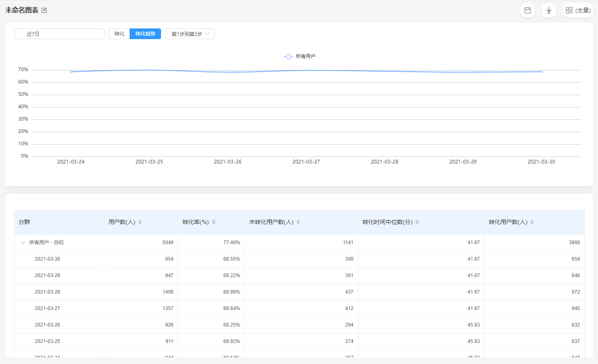Select the 2021-03-28 table row label
This screenshot has width=598, height=364.
click(x=47, y=292)
